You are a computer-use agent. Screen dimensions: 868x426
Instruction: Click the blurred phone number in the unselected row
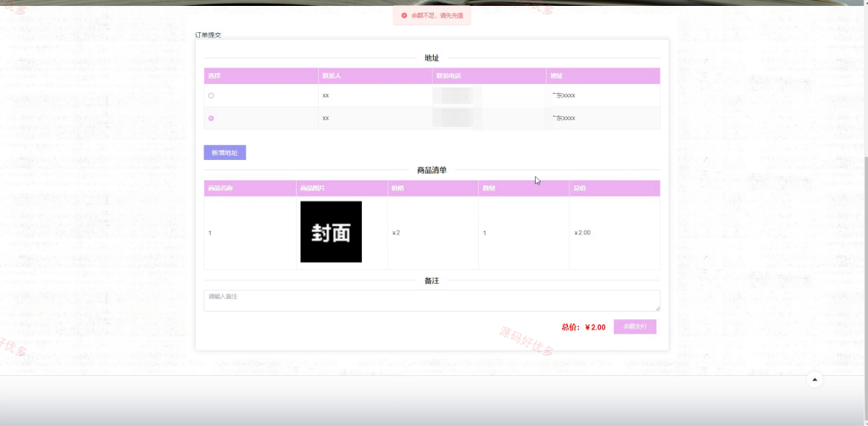(x=454, y=96)
